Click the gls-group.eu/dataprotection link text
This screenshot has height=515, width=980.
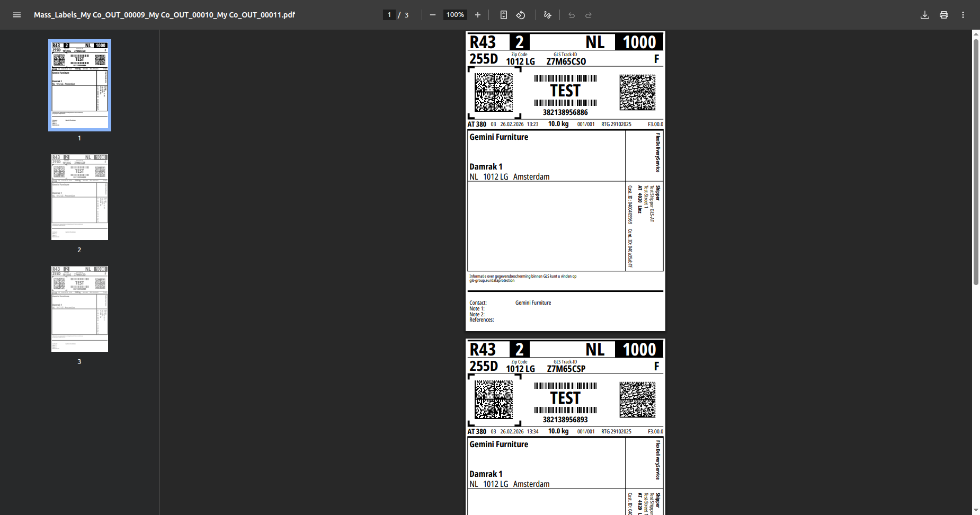tap(492, 281)
